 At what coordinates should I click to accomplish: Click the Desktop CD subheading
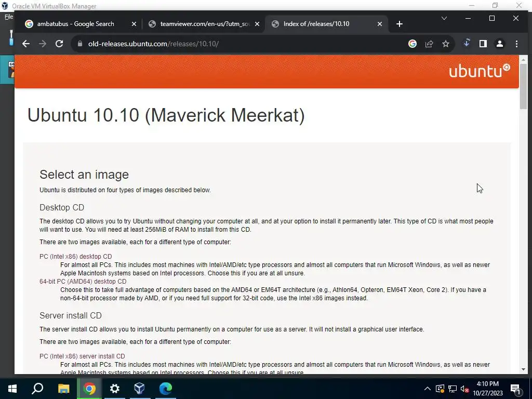click(x=62, y=207)
